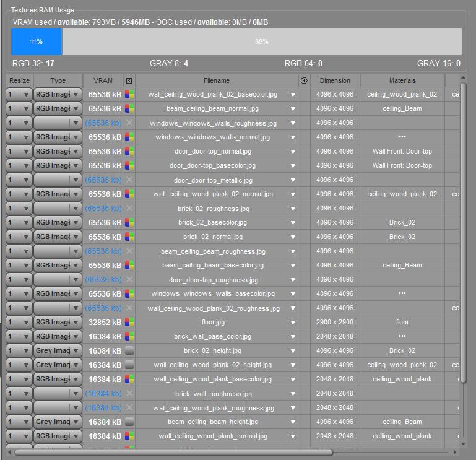Select the floor.jpg filename cell
476x460 pixels.
tap(217, 322)
